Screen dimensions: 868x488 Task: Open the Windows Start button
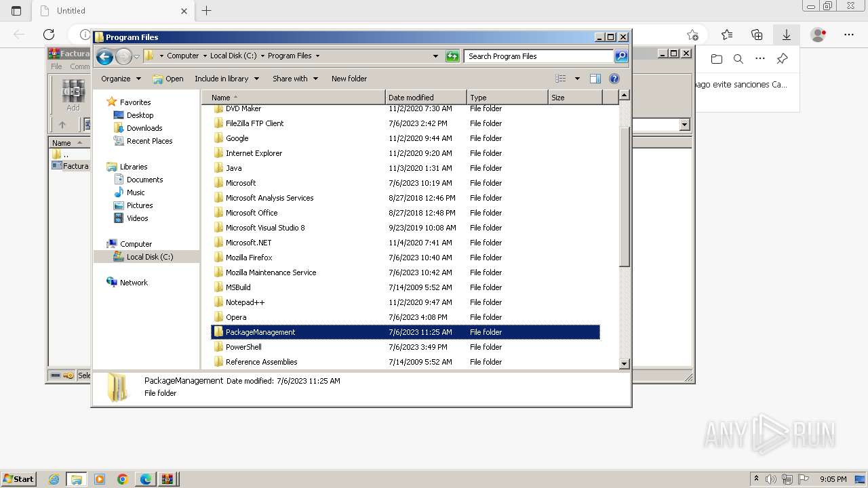pyautogui.click(x=18, y=479)
